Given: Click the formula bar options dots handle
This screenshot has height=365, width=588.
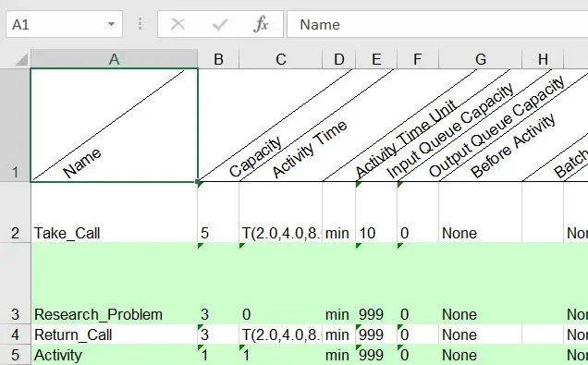Looking at the screenshot, I should tap(141, 24).
